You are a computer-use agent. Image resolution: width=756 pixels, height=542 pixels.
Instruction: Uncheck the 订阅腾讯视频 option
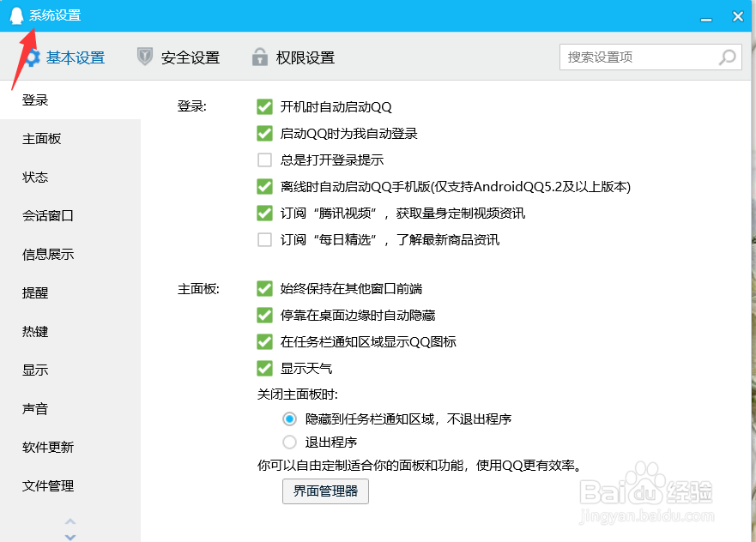click(264, 213)
